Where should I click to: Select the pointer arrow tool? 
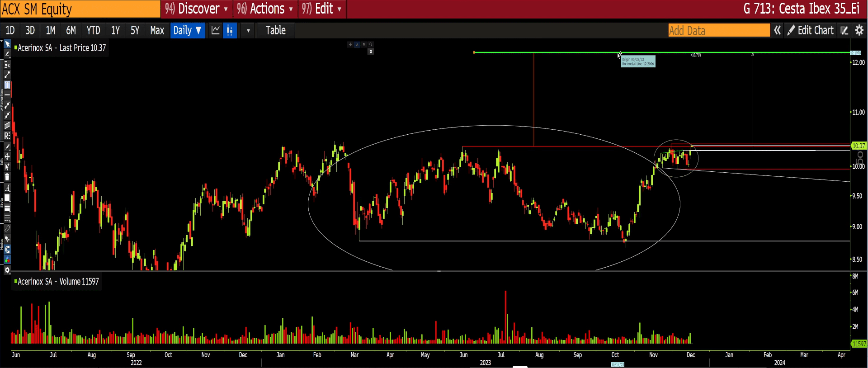click(7, 44)
